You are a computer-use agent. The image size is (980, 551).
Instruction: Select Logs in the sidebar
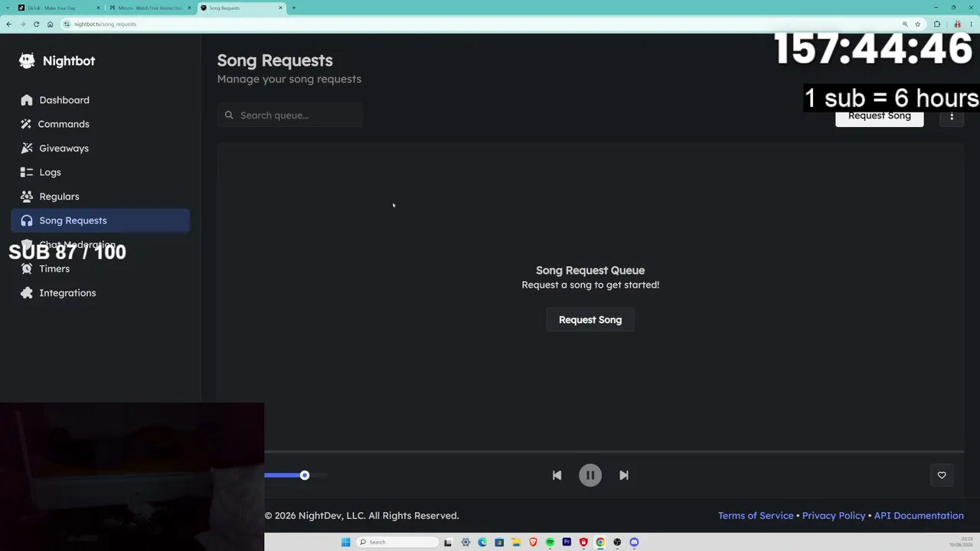100,172
